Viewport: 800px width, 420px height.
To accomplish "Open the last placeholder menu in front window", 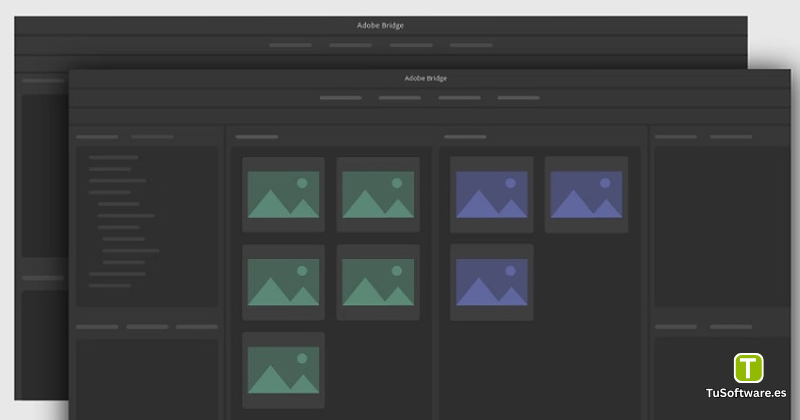I will click(x=518, y=97).
